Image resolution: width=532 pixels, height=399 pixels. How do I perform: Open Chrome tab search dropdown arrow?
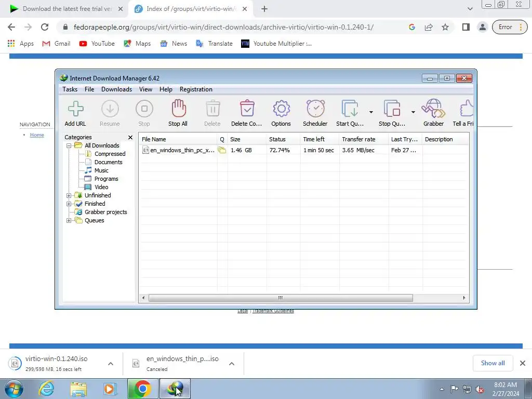[x=470, y=9]
